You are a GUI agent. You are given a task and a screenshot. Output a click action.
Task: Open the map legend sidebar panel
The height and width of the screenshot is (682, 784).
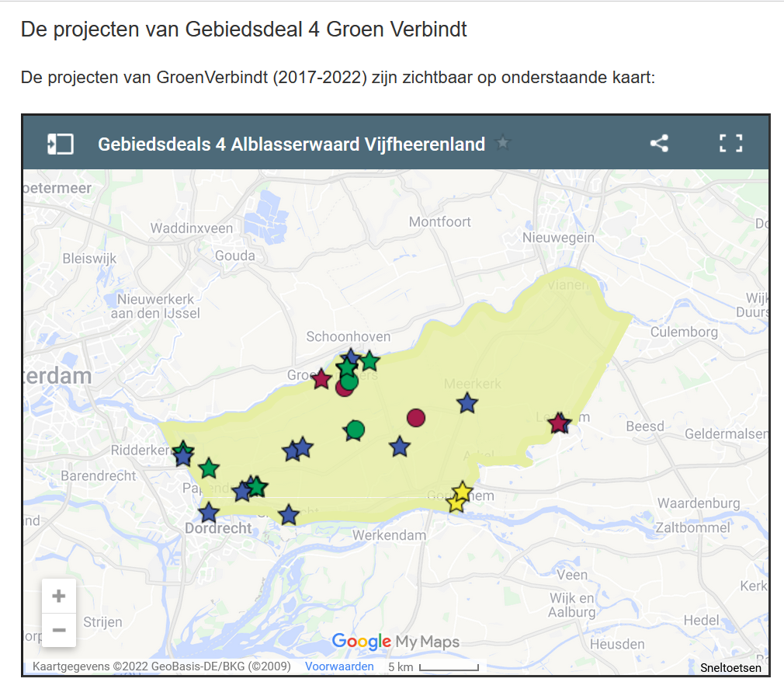tap(61, 144)
